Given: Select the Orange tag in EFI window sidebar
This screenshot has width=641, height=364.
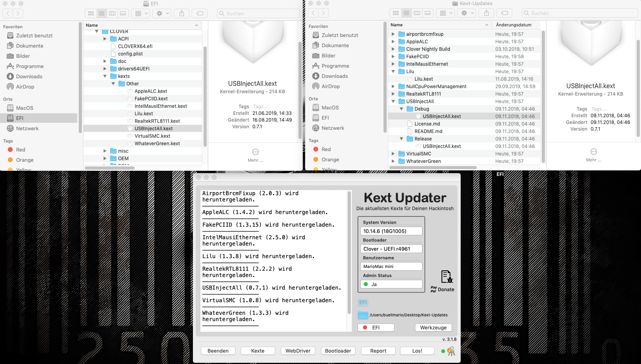Looking at the screenshot, I should tap(24, 160).
